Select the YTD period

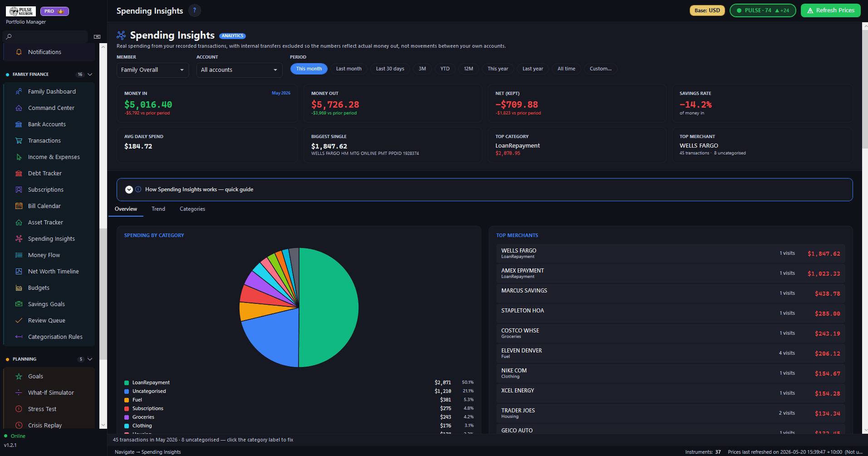445,69
